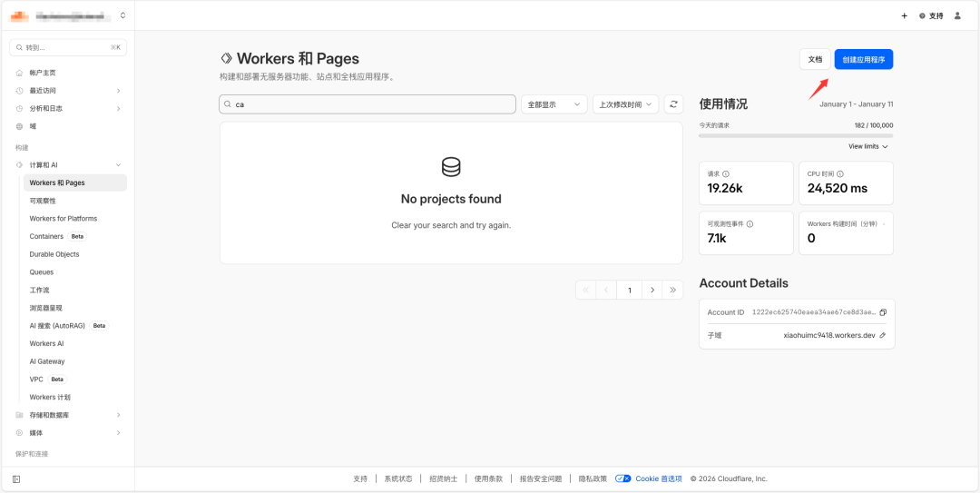Open the 全部显示 filter dropdown
The width and height of the screenshot is (980, 493).
pos(554,104)
